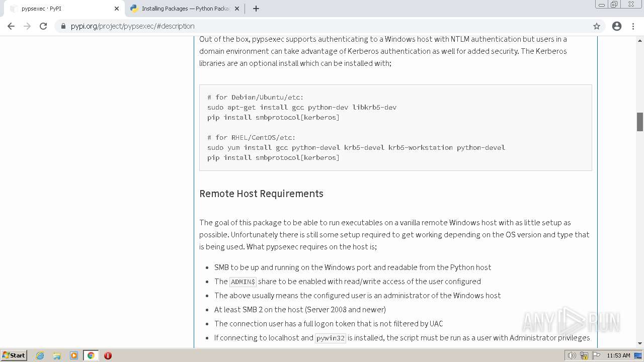
Task: Click the ADMIN$ code label
Action: (243, 282)
